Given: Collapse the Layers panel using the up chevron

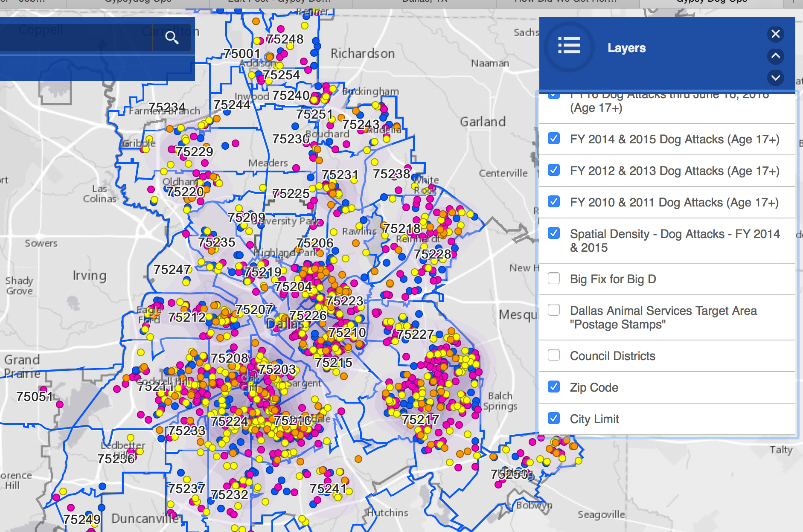Looking at the screenshot, I should 775,56.
